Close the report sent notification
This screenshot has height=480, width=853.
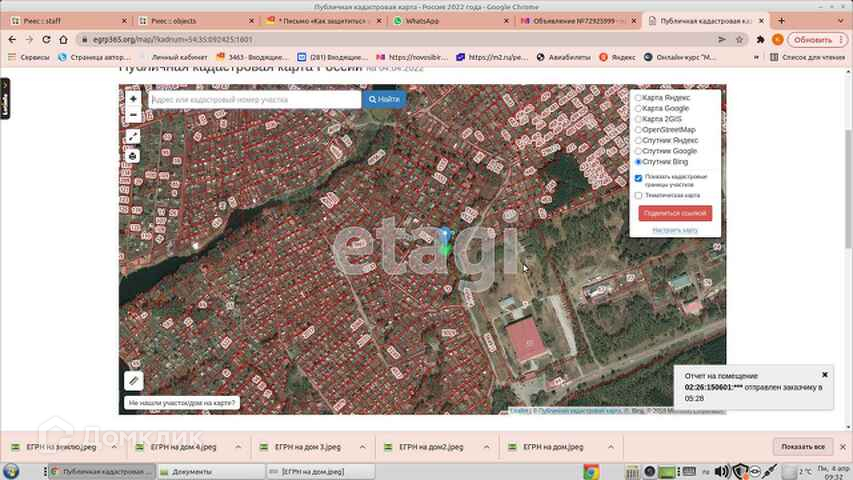[825, 375]
